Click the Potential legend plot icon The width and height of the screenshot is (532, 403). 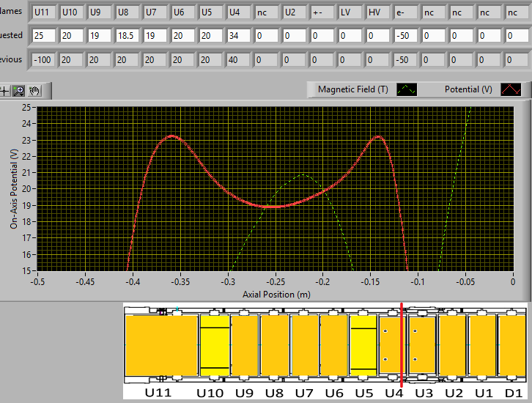511,89
